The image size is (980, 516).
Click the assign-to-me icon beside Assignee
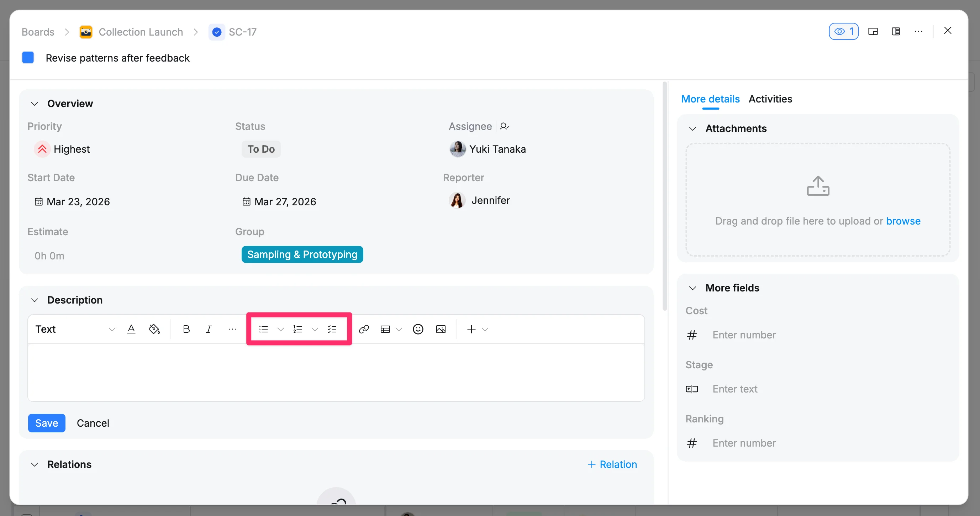tap(505, 126)
